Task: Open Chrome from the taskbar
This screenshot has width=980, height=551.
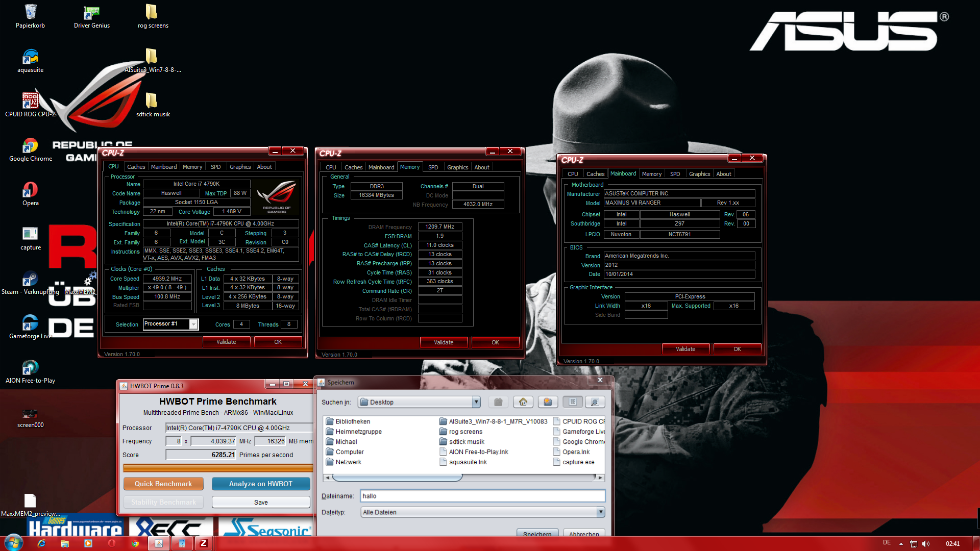Action: (x=135, y=543)
